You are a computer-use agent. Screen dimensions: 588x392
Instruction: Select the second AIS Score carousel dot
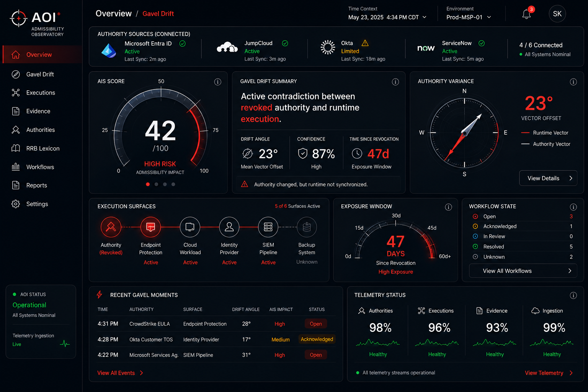pos(156,184)
